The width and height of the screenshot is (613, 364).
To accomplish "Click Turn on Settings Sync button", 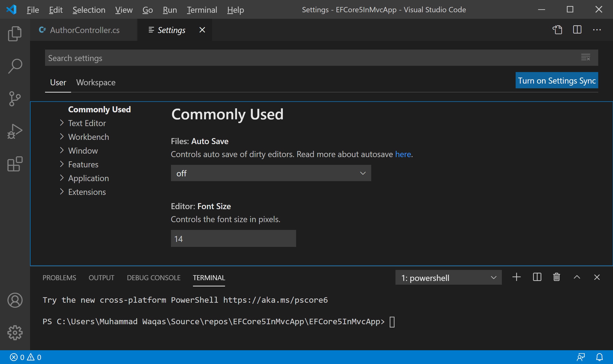I will (557, 81).
